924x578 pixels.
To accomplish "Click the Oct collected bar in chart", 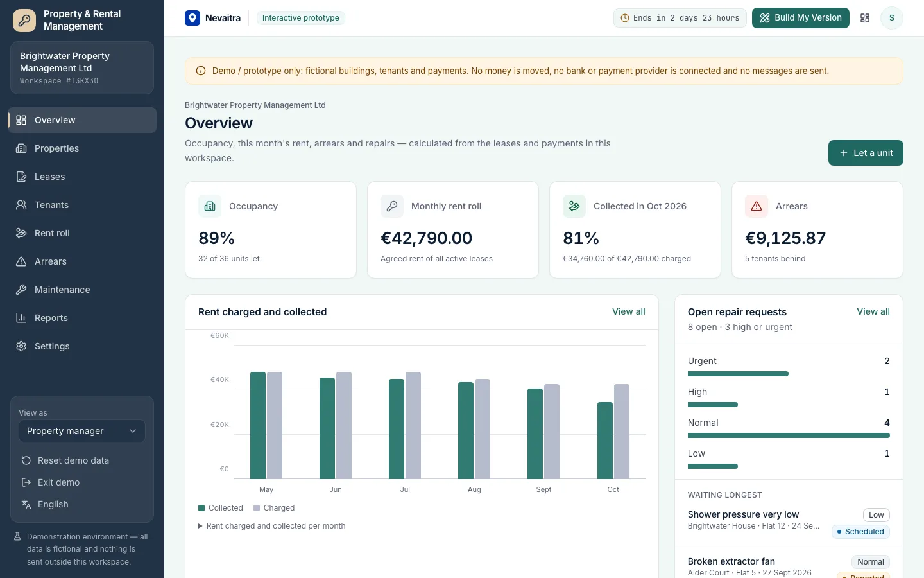I will pos(605,441).
